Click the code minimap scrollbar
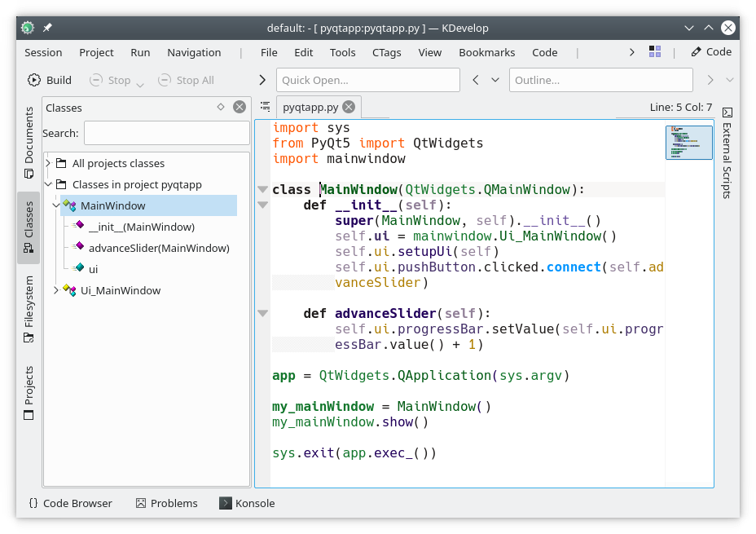Screen dimensions: 756x534 tap(688, 143)
